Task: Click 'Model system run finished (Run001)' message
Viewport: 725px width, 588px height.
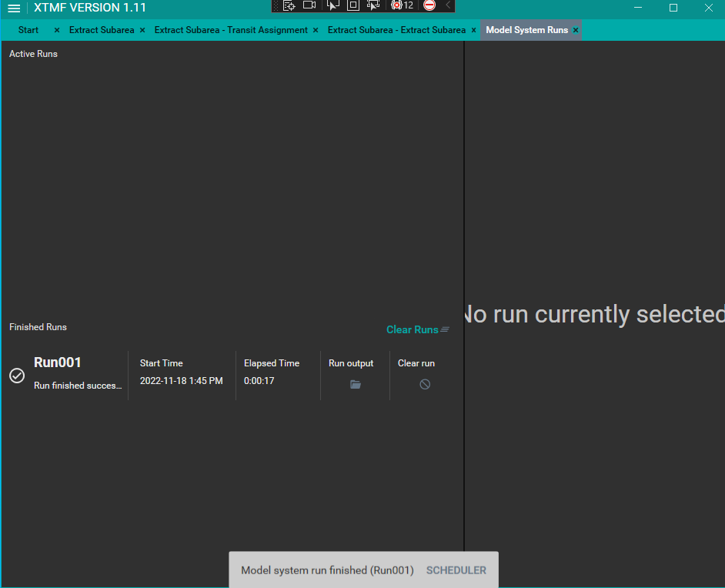Action: click(x=327, y=570)
